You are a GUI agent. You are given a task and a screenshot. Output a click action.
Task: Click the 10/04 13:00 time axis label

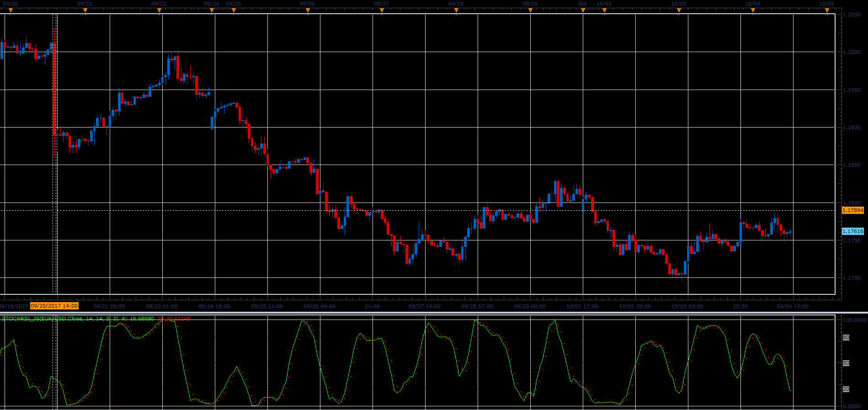tap(793, 306)
